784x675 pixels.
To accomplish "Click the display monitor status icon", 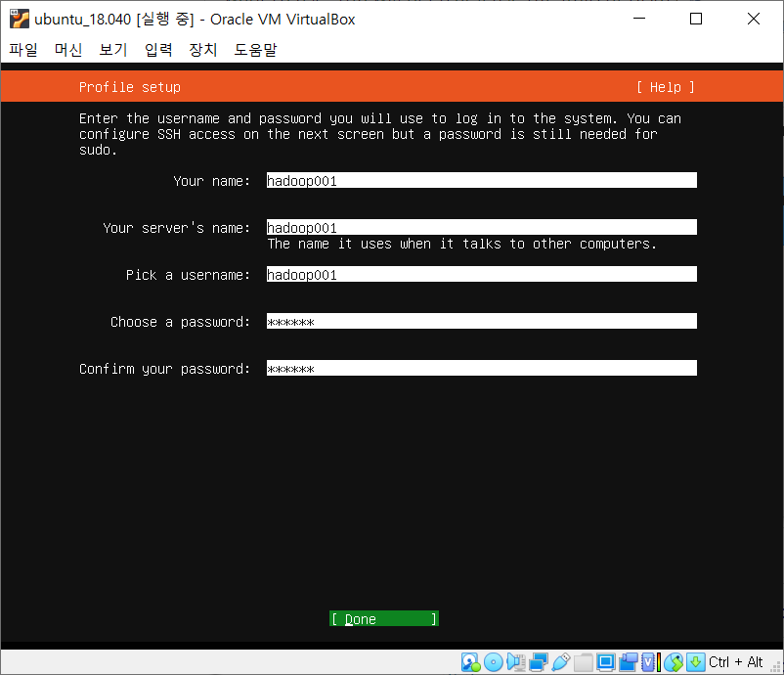I will (x=605, y=662).
